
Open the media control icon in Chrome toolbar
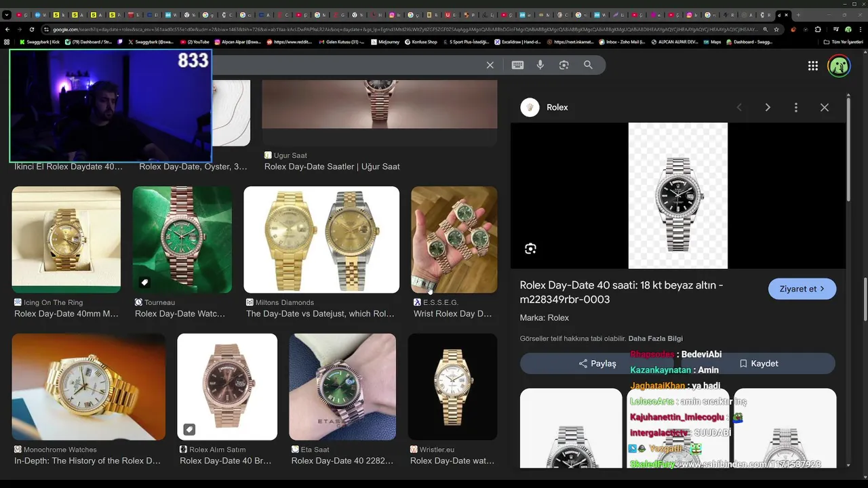(835, 29)
